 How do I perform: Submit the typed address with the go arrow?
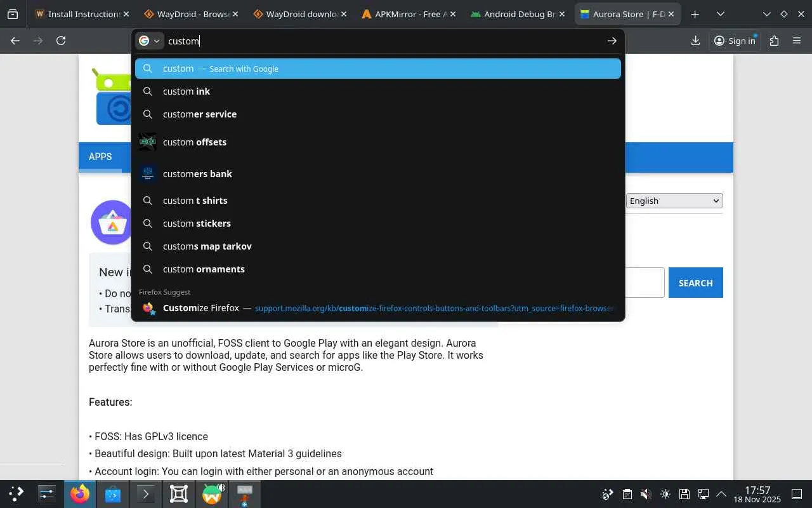point(612,41)
